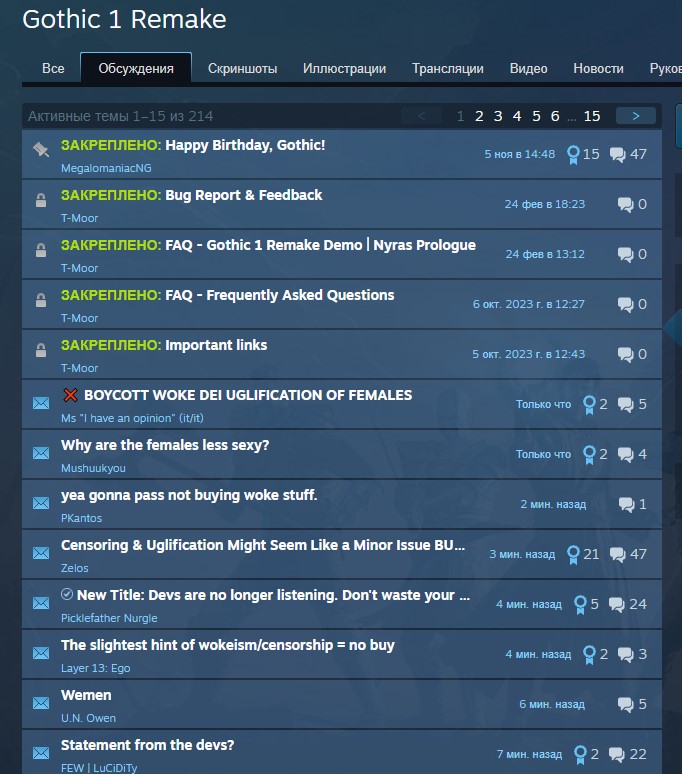Click lock icon on Frequently Asked Questions thread
This screenshot has height=774, width=682.
coord(41,300)
